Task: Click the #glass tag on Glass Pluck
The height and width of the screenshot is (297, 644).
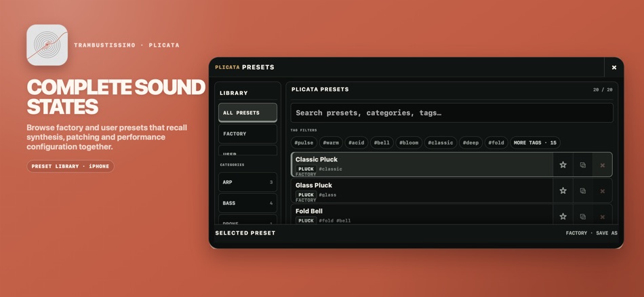Action: click(x=327, y=195)
